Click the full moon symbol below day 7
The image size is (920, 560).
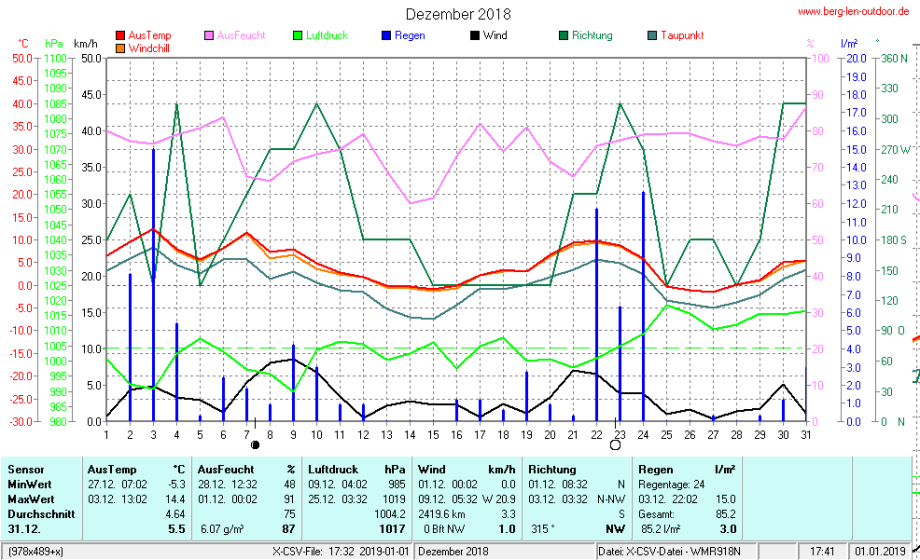(x=255, y=445)
